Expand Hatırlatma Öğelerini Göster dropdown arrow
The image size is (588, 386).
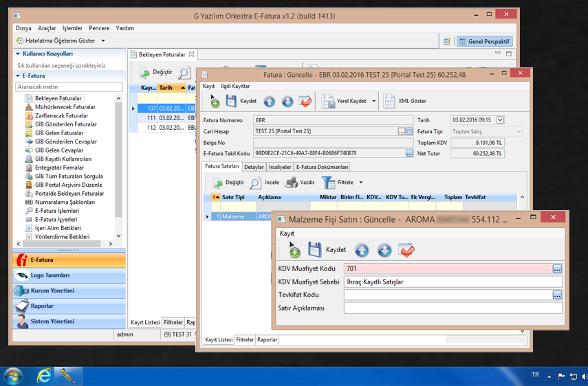[x=103, y=41]
